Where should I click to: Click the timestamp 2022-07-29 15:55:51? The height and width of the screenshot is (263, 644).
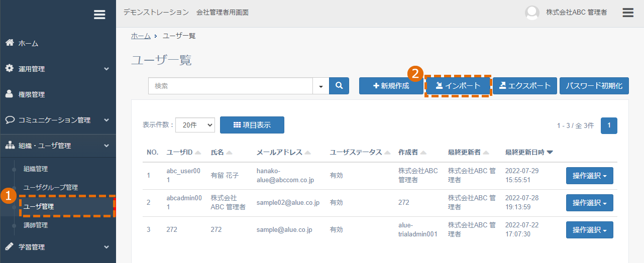coord(522,175)
